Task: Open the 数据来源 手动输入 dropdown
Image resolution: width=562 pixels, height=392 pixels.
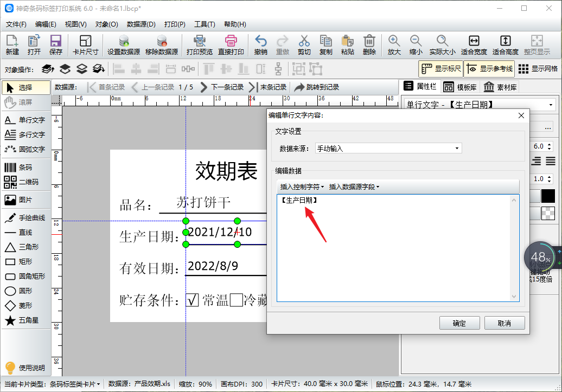Action: (388, 149)
